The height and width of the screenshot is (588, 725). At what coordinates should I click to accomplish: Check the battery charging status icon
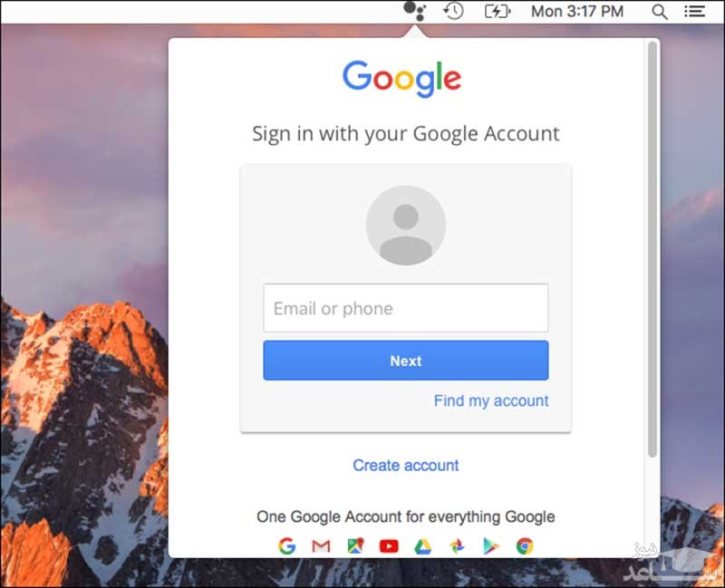(x=498, y=11)
